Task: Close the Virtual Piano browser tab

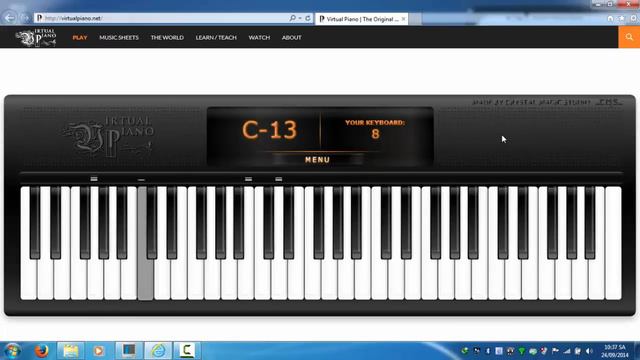Action: click(403, 19)
